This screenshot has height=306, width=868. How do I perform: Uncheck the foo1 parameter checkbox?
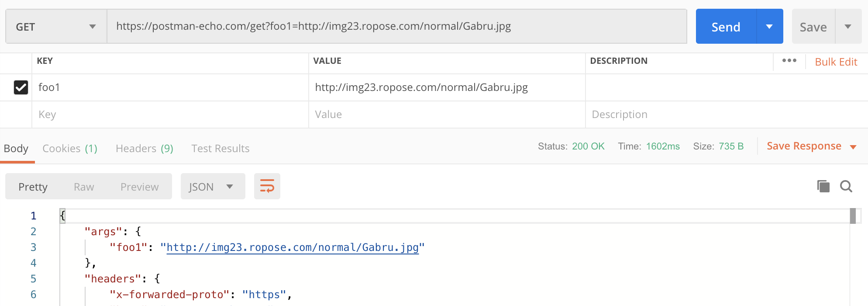click(21, 87)
